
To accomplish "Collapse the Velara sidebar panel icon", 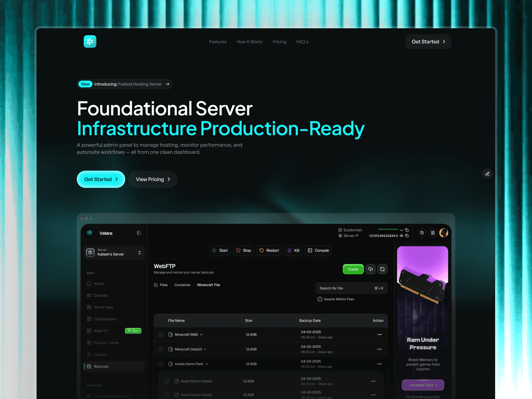I will pyautogui.click(x=139, y=233).
